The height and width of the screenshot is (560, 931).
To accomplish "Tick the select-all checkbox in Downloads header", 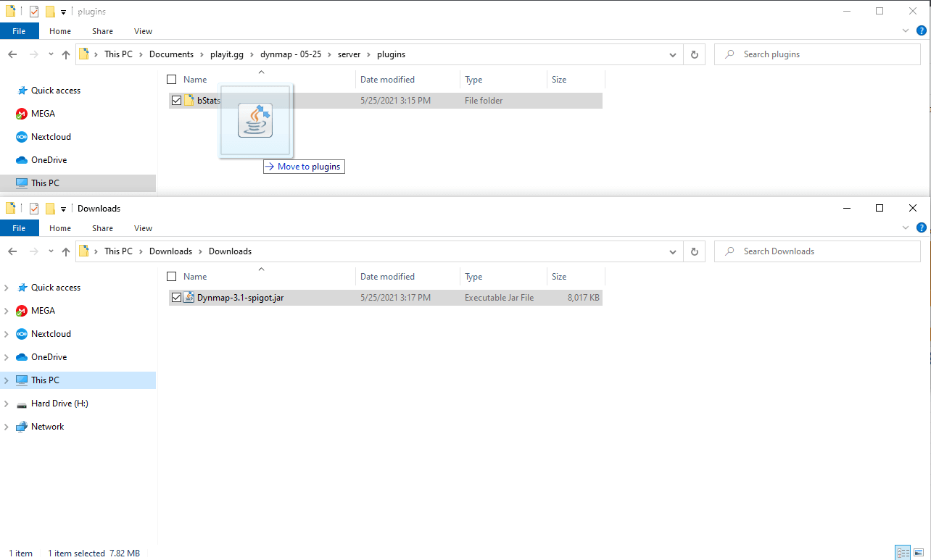I will point(172,277).
